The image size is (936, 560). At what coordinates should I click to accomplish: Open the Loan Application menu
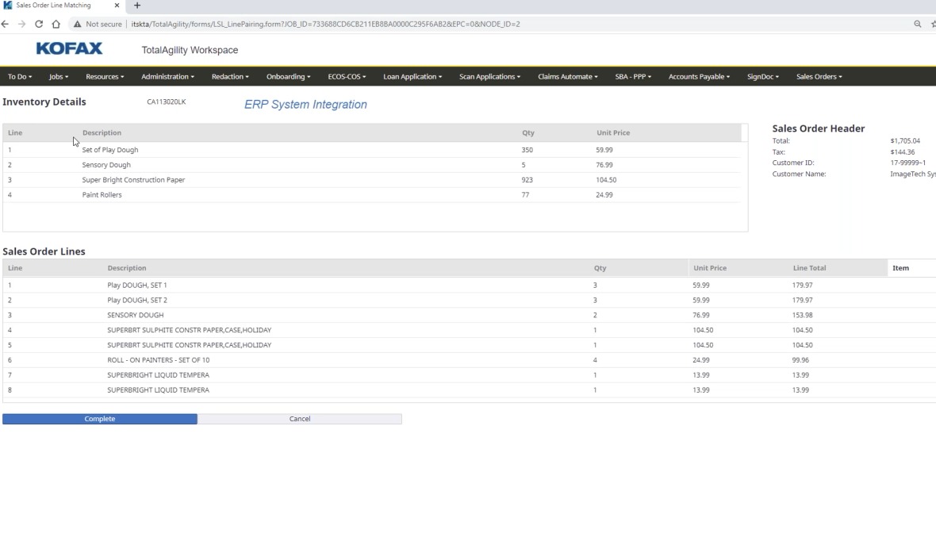point(412,77)
